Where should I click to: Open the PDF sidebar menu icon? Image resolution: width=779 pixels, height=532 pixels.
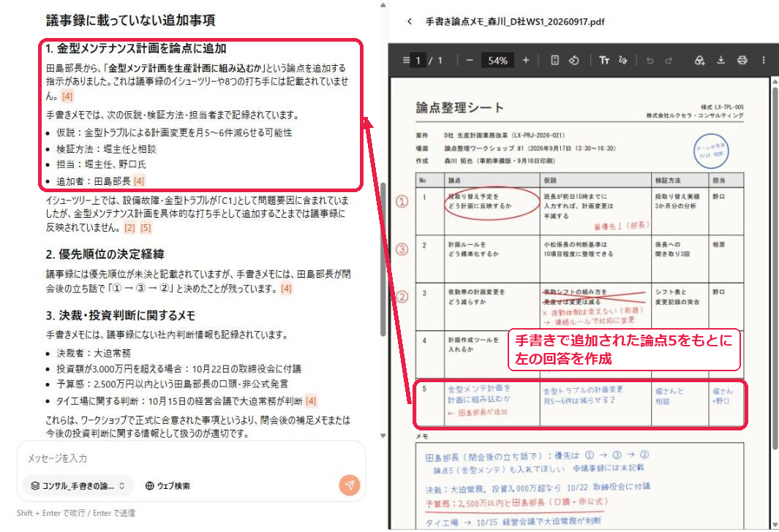coord(407,60)
